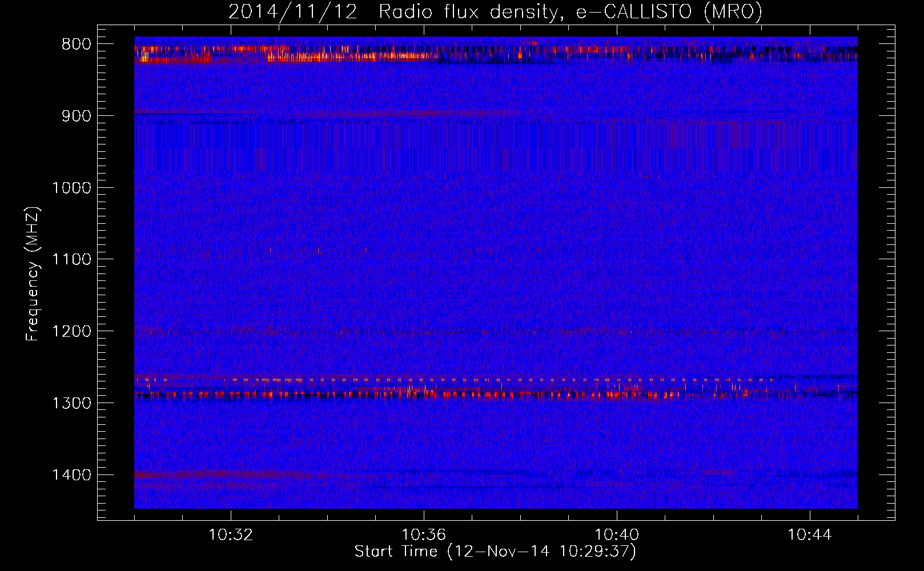Click the 1100 frequency tick label
Viewport: 924px width, 571px height.
pyautogui.click(x=72, y=260)
